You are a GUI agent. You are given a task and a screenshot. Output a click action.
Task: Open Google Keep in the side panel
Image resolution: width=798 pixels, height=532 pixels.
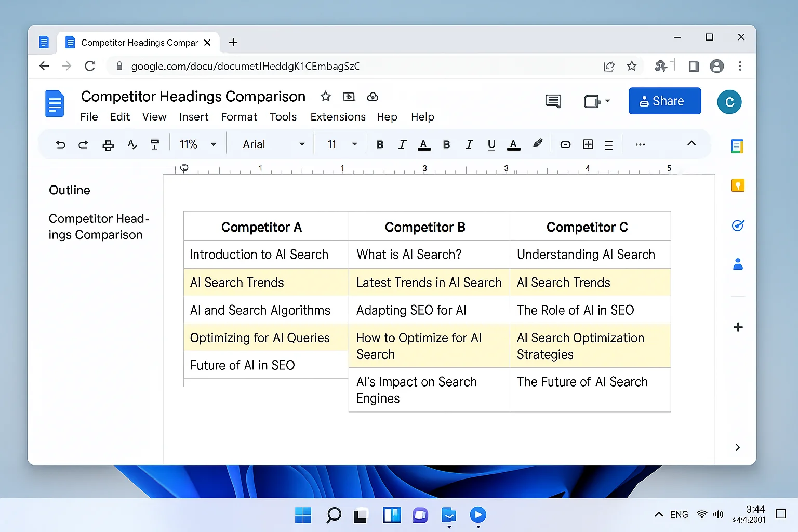click(x=738, y=185)
